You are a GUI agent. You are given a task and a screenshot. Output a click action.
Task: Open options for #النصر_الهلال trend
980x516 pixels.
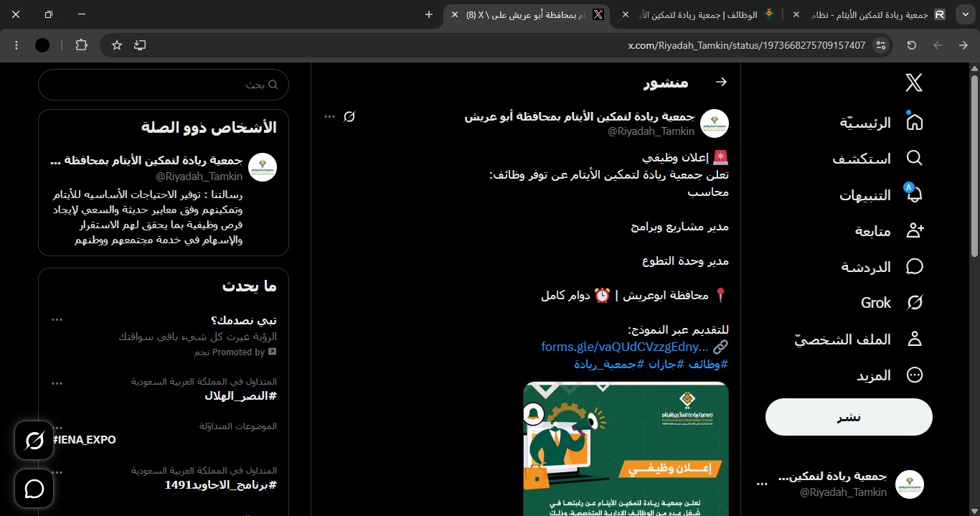tap(57, 383)
